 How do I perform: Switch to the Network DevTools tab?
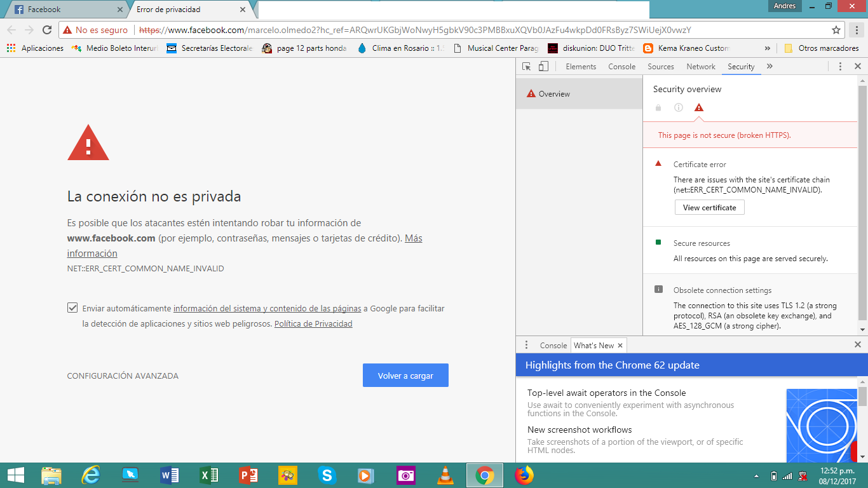tap(701, 67)
